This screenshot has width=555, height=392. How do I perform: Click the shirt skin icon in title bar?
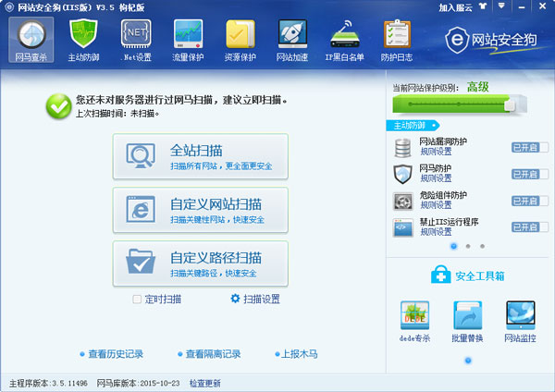483,6
